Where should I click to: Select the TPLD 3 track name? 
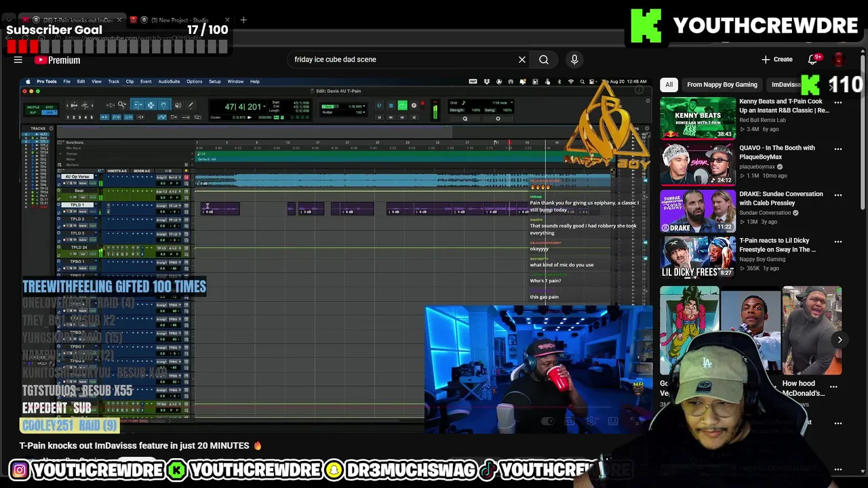77,233
